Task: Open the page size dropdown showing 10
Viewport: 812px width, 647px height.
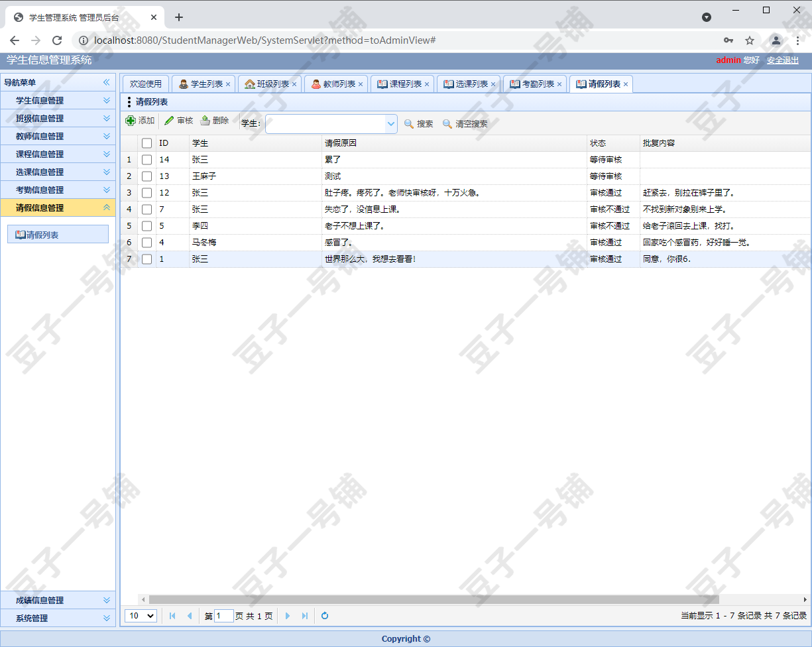Action: point(140,616)
